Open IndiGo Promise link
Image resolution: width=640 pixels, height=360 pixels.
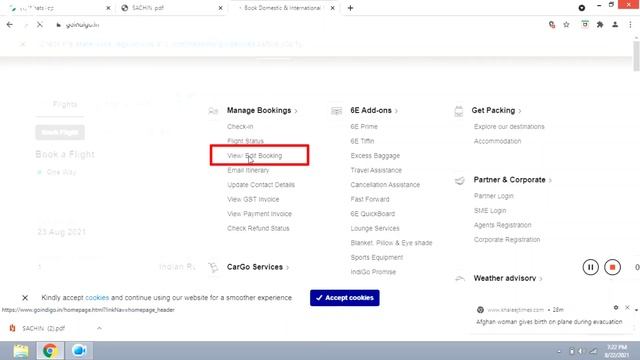pyautogui.click(x=373, y=272)
